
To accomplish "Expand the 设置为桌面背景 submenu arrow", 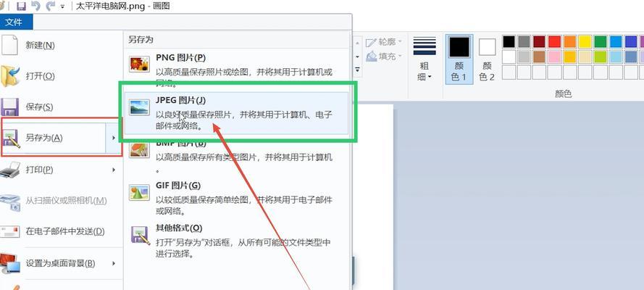I will pyautogui.click(x=114, y=263).
